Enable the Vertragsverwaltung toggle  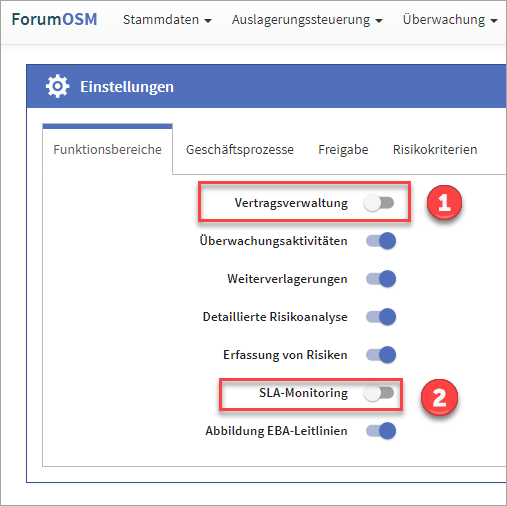pos(379,203)
